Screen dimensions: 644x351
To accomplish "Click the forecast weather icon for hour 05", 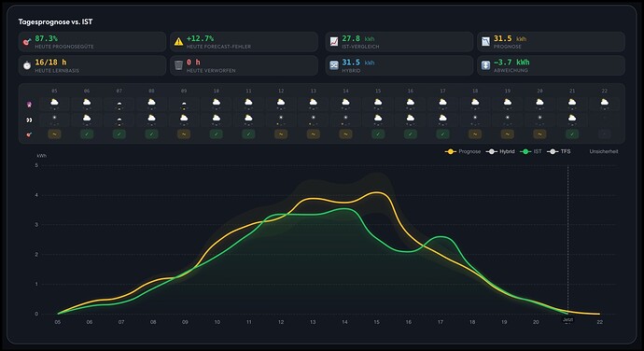I will coord(54,103).
